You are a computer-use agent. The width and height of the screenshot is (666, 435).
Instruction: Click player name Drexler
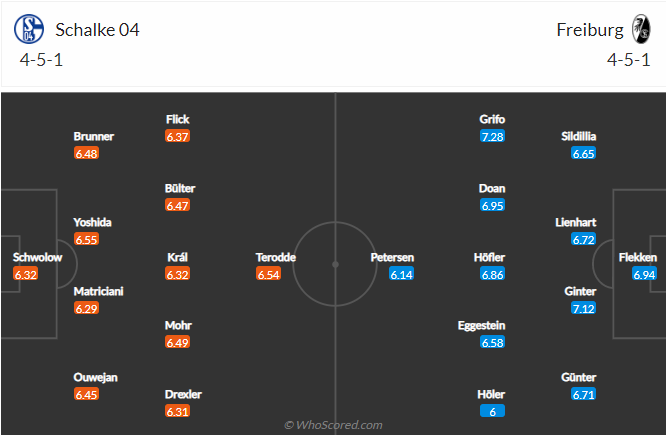183,395
